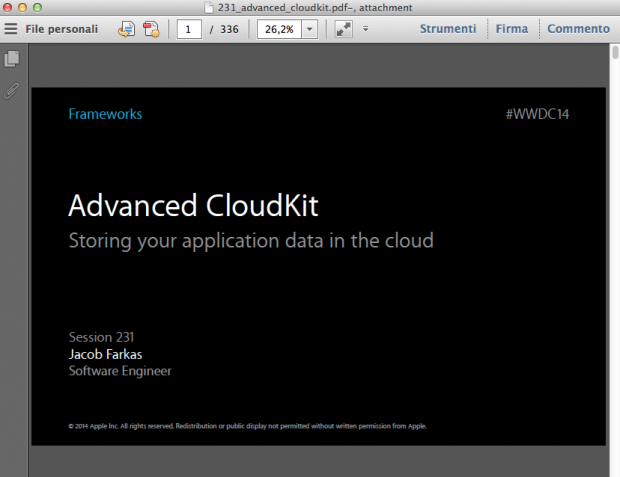The image size is (620, 477).
Task: Open the Strumenti pane
Action: 448,28
